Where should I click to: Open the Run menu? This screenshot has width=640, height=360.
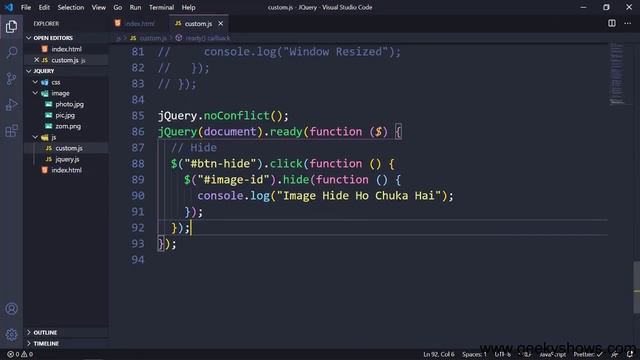pyautogui.click(x=135, y=7)
